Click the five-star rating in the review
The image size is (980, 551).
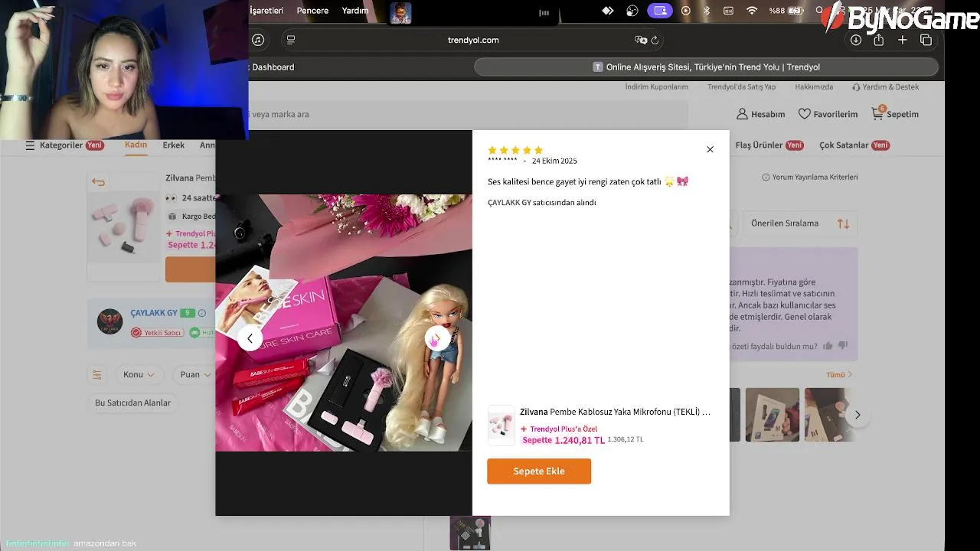click(x=515, y=150)
